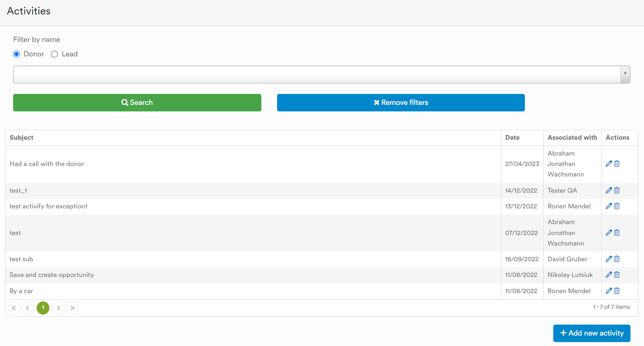The height and width of the screenshot is (346, 644).
Task: Go to the next page of results
Action: 58,308
